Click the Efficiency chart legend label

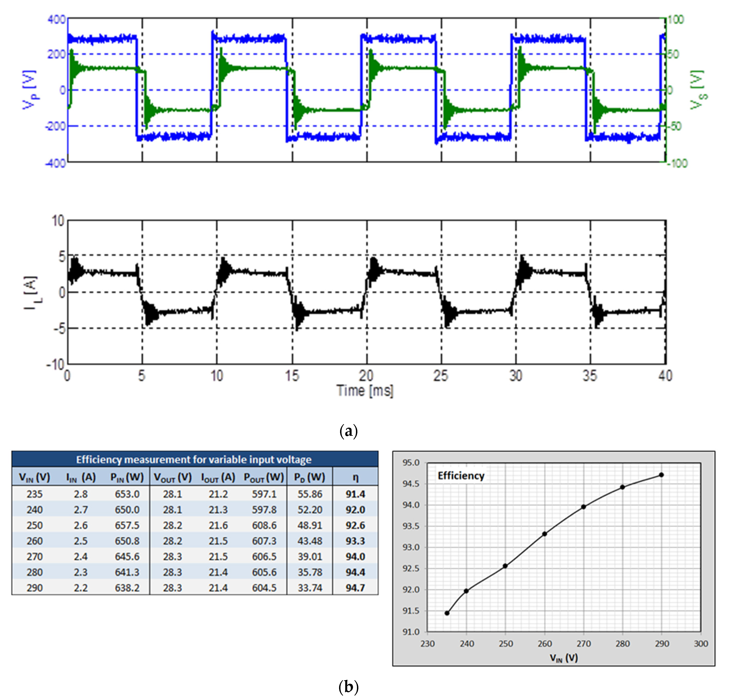(x=461, y=476)
